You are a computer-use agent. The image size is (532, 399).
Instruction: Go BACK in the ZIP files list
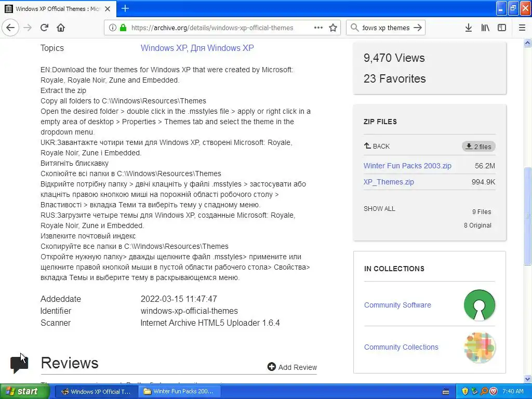377,146
